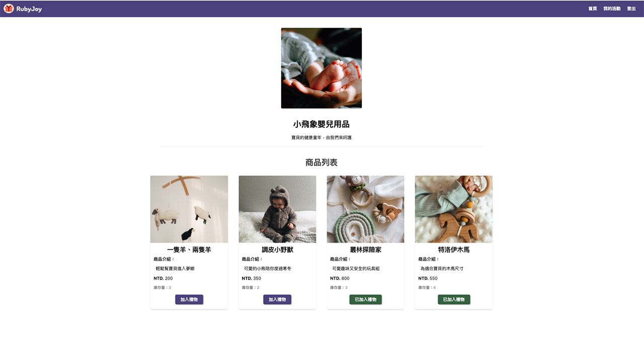This screenshot has width=644, height=362.
Task: Open 我的活動 in the navigation bar
Action: pos(612,9)
